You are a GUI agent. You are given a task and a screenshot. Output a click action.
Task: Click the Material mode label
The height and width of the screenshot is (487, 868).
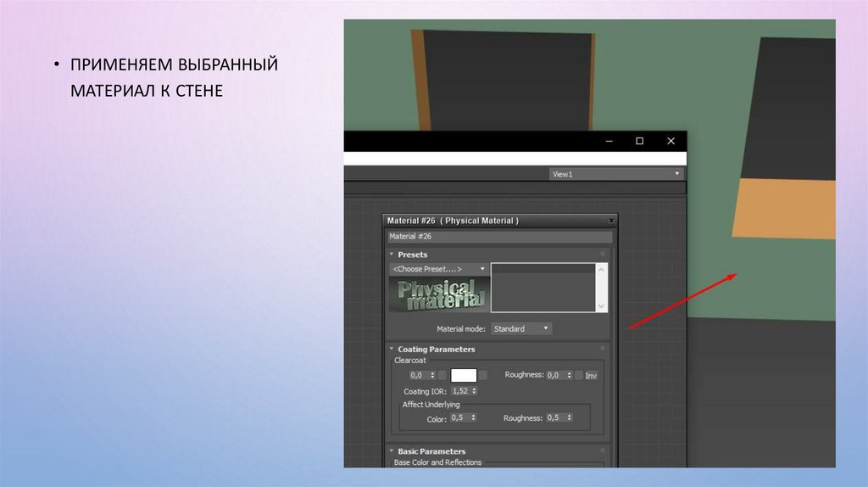click(x=460, y=329)
